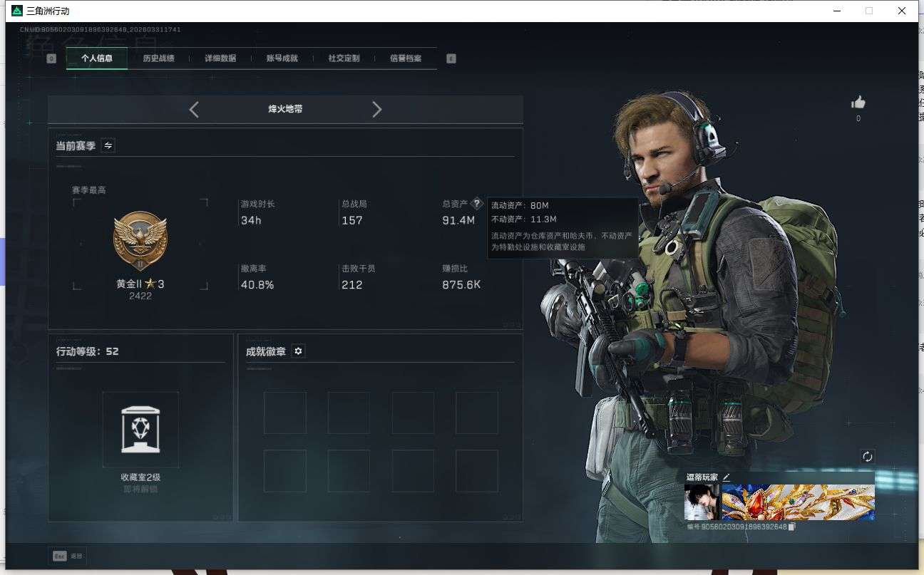Click the 总资产 value 91.4M
Image resolution: width=924 pixels, height=575 pixels.
(x=458, y=220)
